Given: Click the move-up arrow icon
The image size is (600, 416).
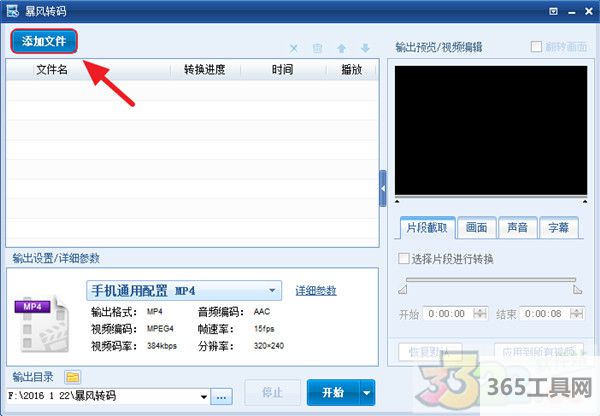Looking at the screenshot, I should [x=342, y=48].
